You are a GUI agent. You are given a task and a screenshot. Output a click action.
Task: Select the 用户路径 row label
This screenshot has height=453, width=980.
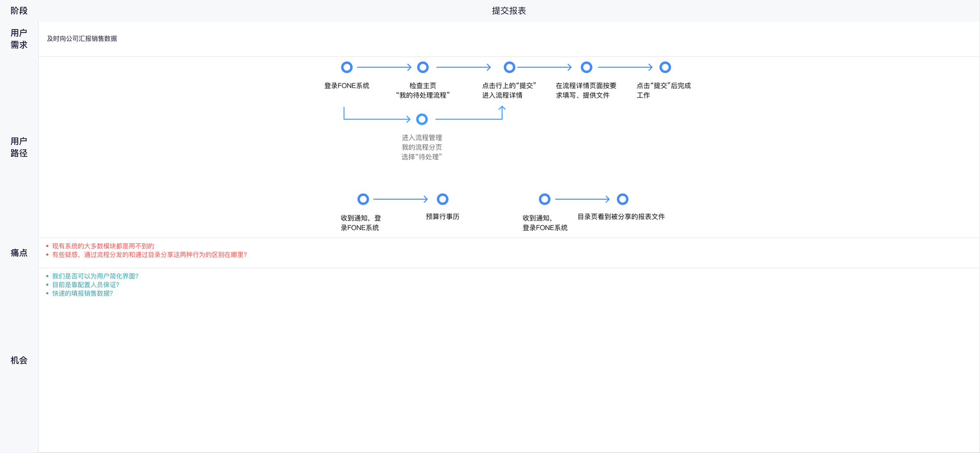pos(19,147)
